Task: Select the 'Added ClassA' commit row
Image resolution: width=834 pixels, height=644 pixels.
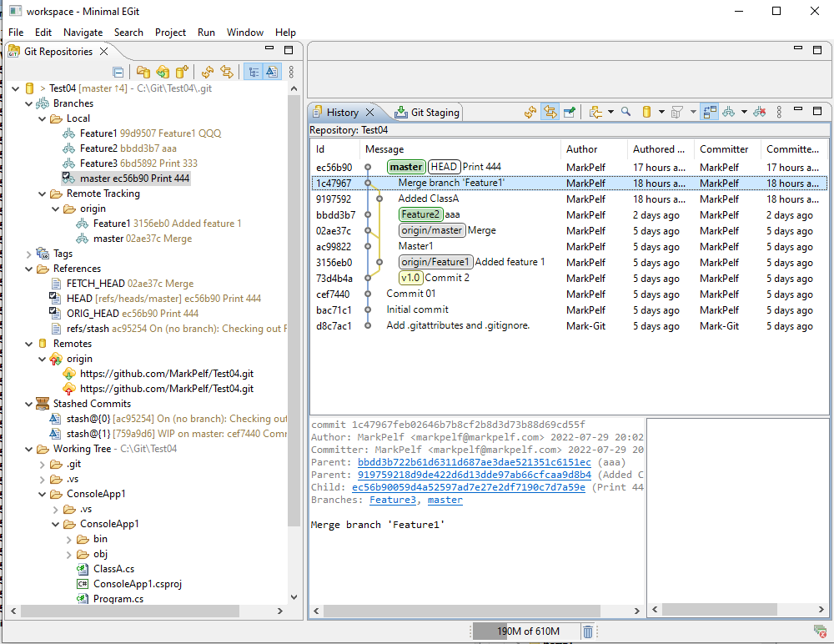Action: point(428,199)
